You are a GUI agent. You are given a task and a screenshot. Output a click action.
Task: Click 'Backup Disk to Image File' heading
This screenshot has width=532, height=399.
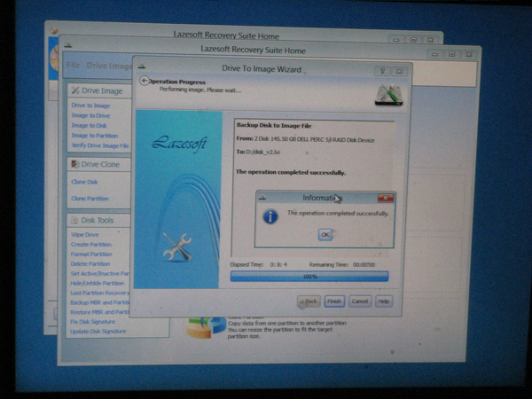(x=274, y=126)
